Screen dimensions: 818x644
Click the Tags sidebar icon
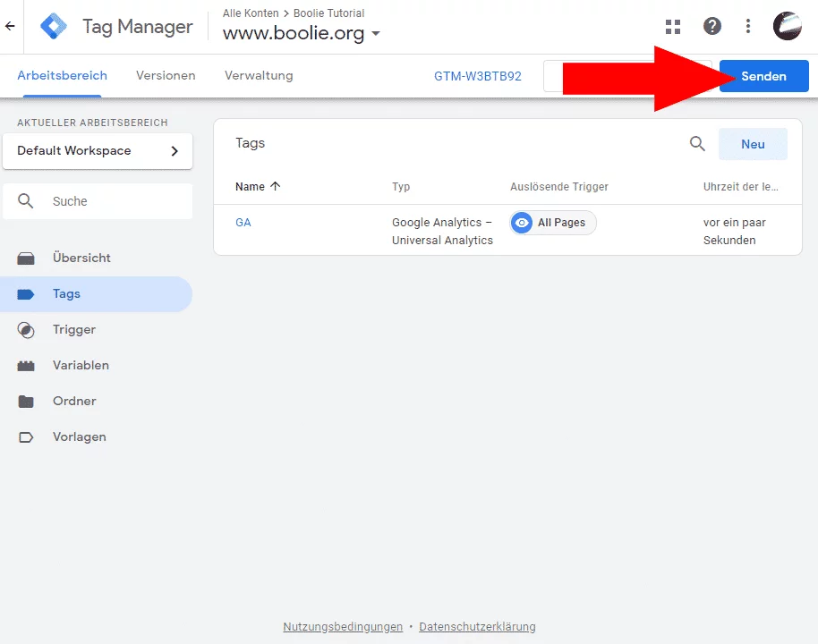pos(26,294)
